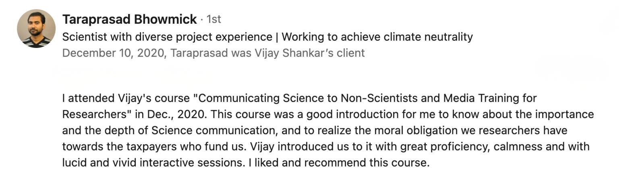Viewport: 644px width, 175px height.
Task: Click "Media Training for" in the course title
Action: (490, 98)
